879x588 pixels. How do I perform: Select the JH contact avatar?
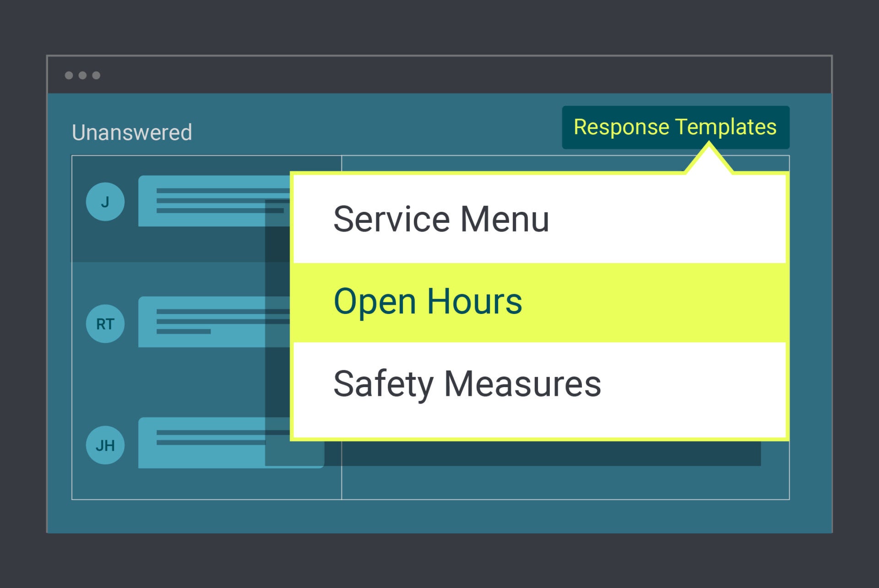click(105, 445)
